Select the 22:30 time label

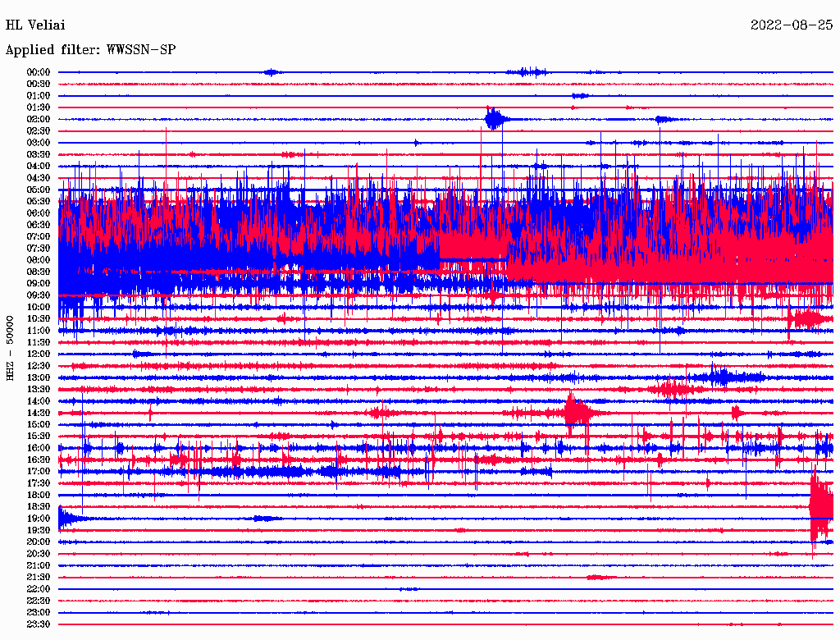point(39,601)
